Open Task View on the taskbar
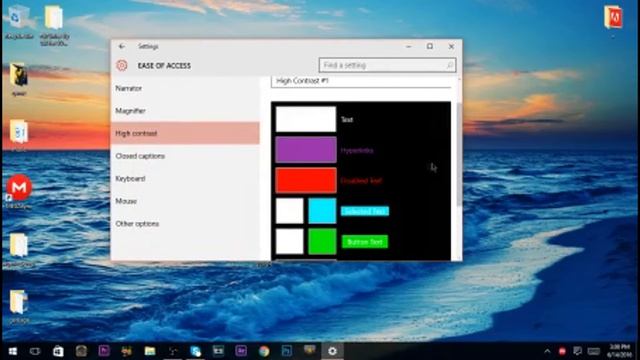 [x=35, y=351]
